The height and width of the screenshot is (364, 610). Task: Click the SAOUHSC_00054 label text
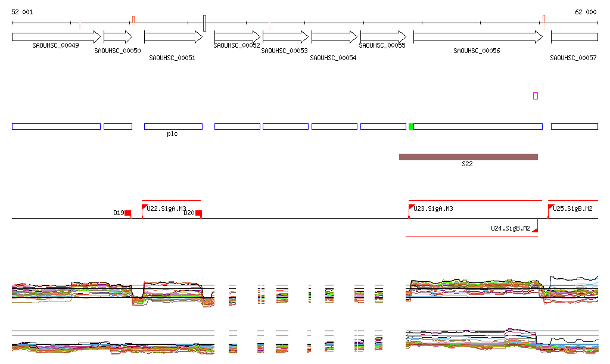tap(333, 58)
